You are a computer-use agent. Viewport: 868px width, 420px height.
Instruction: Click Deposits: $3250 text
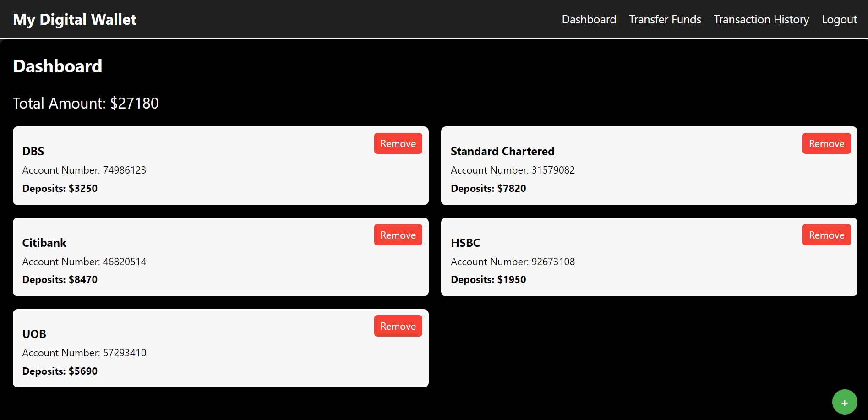(x=60, y=188)
